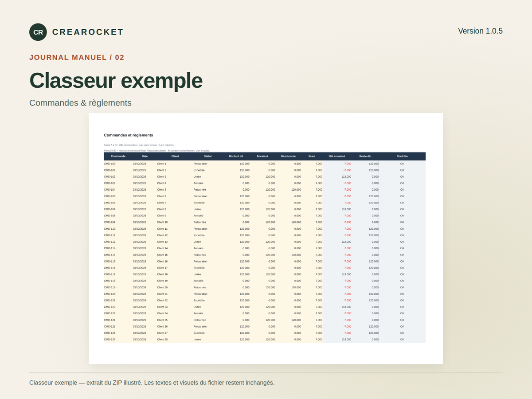Click the Livrée status in row CMD-102
Screen dimensions: 532x399
click(x=197, y=176)
